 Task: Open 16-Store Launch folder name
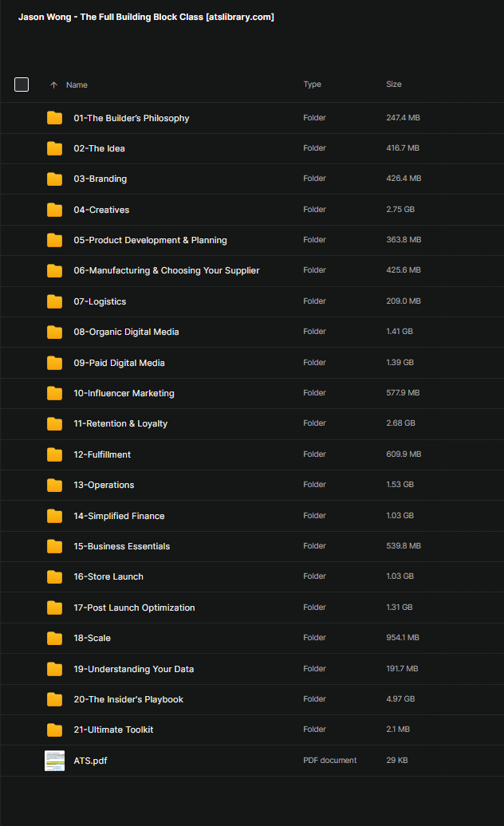click(108, 576)
